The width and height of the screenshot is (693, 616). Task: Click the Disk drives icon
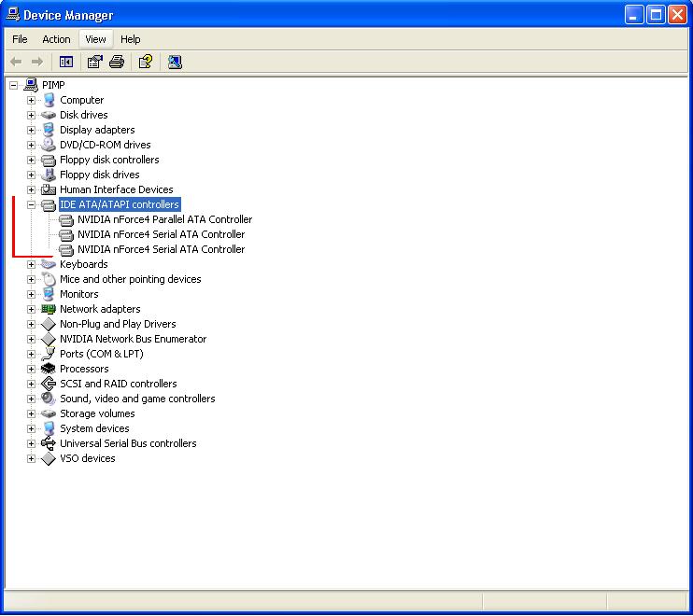49,115
